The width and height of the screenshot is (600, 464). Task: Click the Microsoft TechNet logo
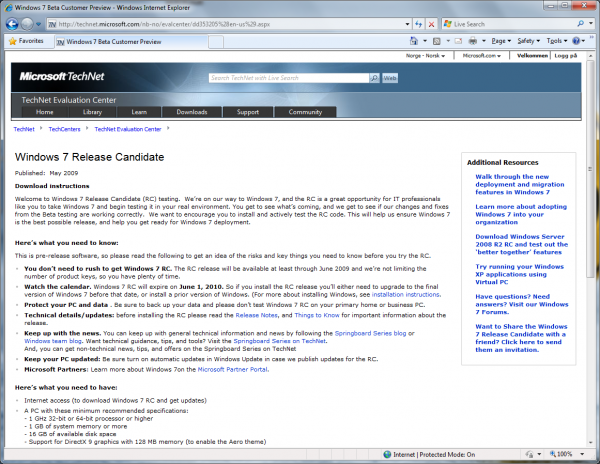pos(62,77)
